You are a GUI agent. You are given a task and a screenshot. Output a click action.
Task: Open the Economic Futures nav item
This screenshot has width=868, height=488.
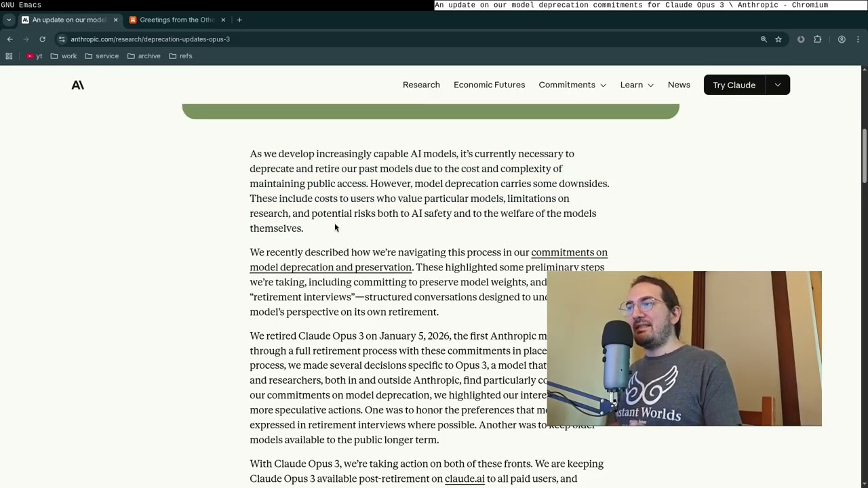(x=489, y=85)
